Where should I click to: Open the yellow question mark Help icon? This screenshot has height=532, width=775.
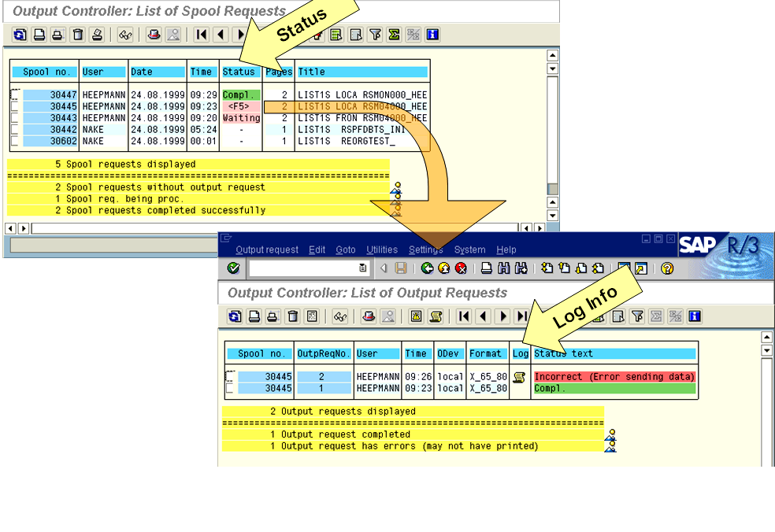(x=666, y=268)
